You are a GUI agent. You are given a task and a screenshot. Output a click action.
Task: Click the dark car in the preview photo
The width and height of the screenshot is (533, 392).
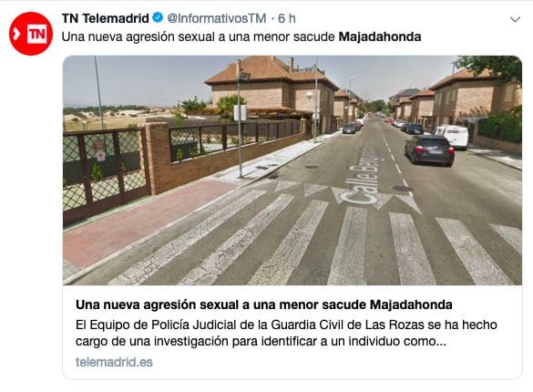pos(430,150)
